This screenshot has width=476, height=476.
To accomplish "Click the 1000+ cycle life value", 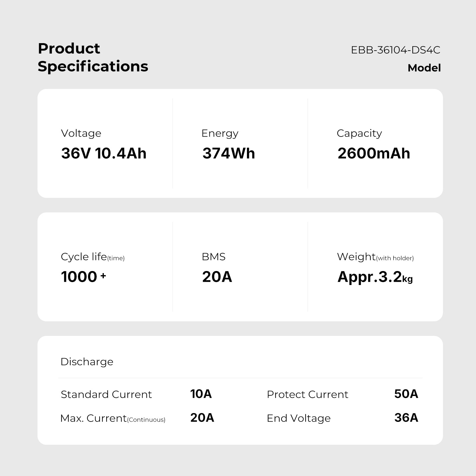I will pos(83,277).
